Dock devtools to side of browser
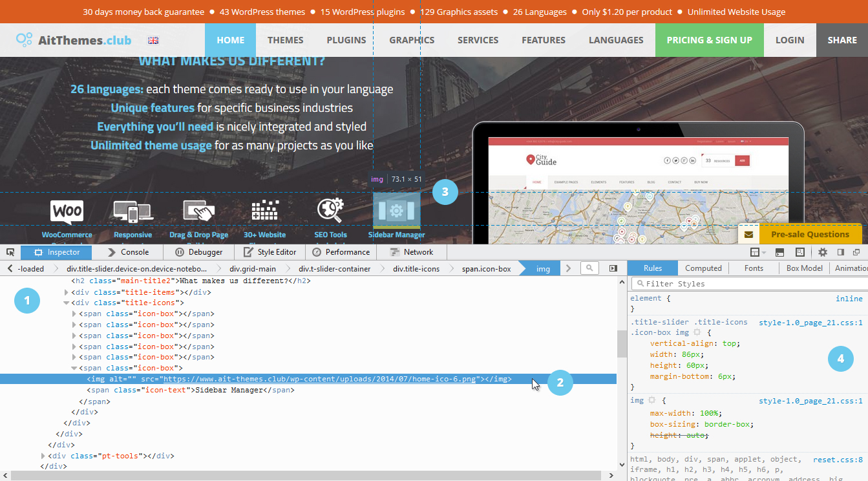Screen dimensions: 868x481 click(841, 252)
